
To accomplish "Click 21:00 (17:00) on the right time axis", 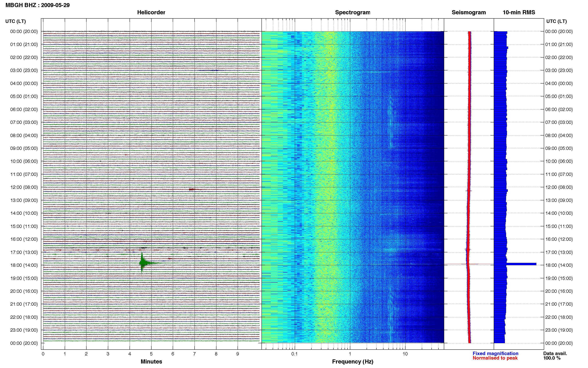I will tap(559, 304).
